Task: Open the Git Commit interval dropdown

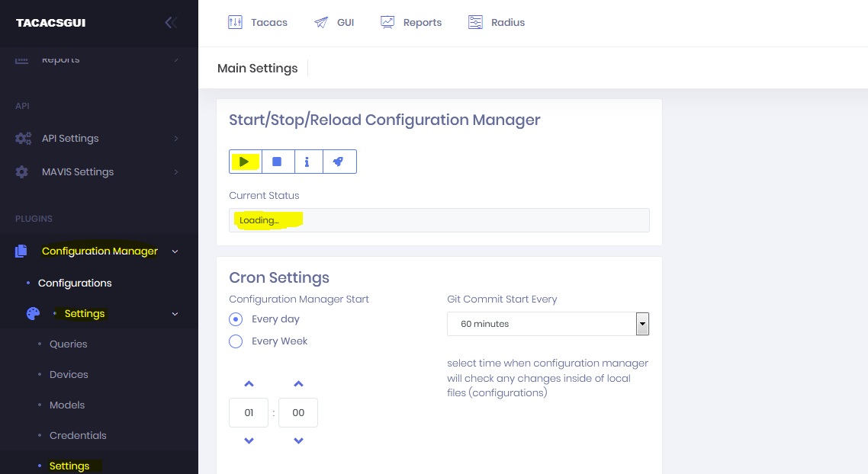Action: (548, 324)
